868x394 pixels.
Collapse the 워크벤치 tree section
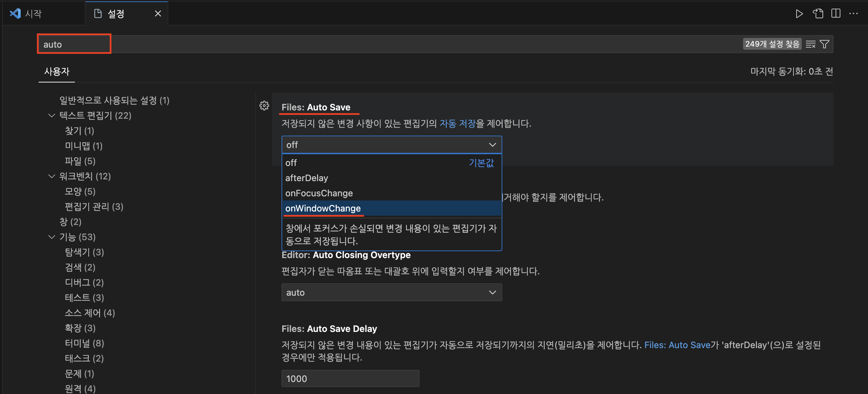[x=52, y=176]
